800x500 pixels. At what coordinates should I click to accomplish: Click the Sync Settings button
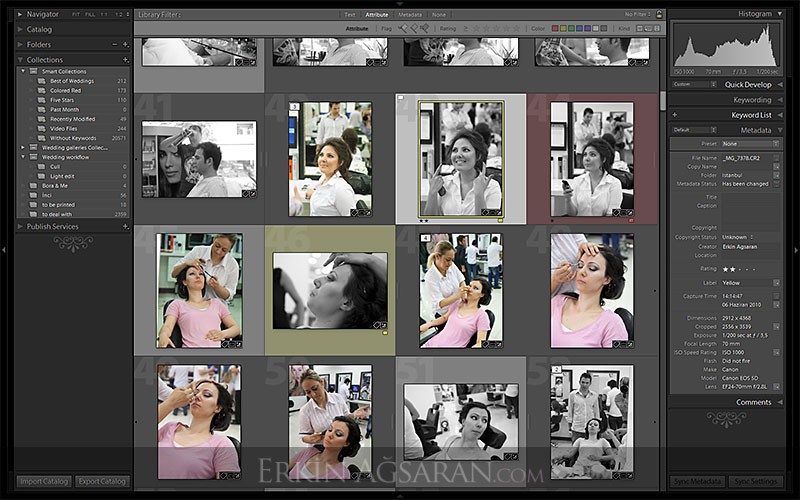[758, 481]
